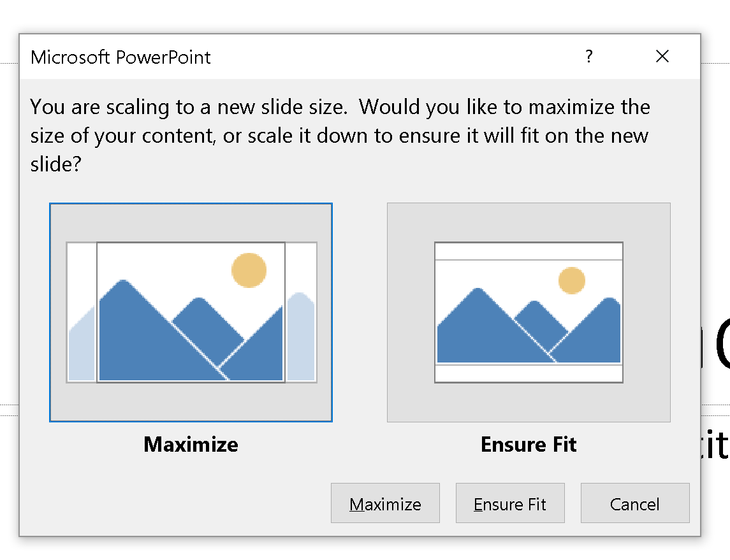Viewport: 730px width, 560px height.
Task: Click the sun in the Maximize illustration
Action: click(249, 270)
